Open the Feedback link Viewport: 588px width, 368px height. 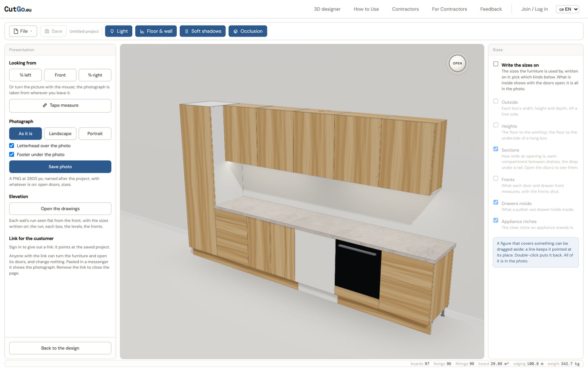[x=491, y=9]
